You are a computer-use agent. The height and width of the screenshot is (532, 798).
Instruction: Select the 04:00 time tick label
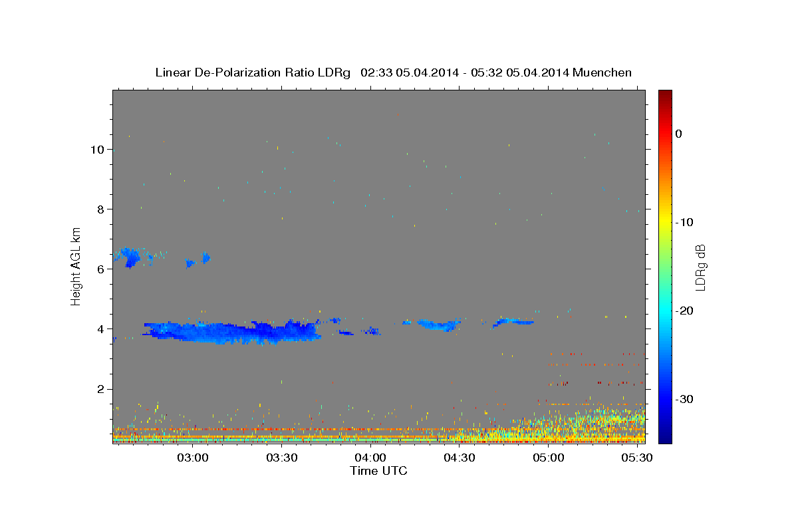[370, 458]
